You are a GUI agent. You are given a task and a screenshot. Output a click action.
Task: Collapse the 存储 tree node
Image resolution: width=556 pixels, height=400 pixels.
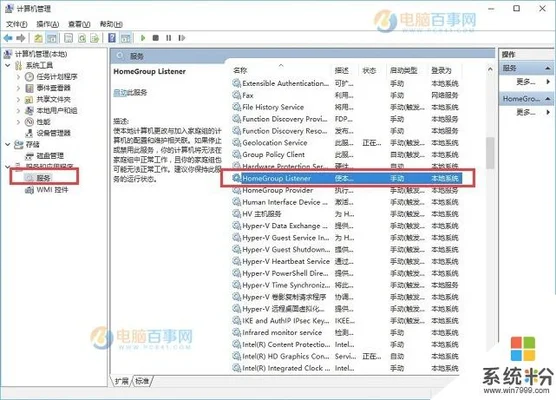coord(8,144)
